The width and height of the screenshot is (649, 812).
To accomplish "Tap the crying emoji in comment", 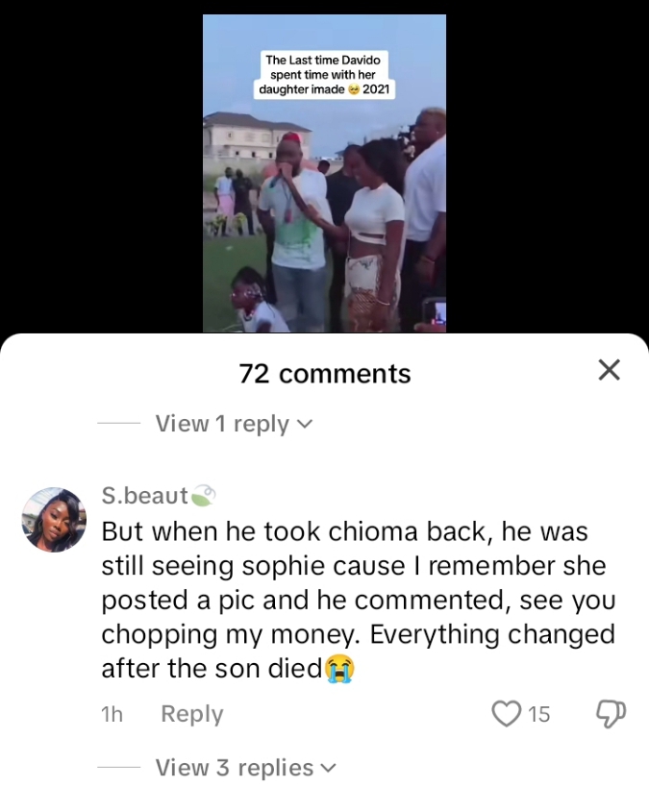I will (339, 669).
